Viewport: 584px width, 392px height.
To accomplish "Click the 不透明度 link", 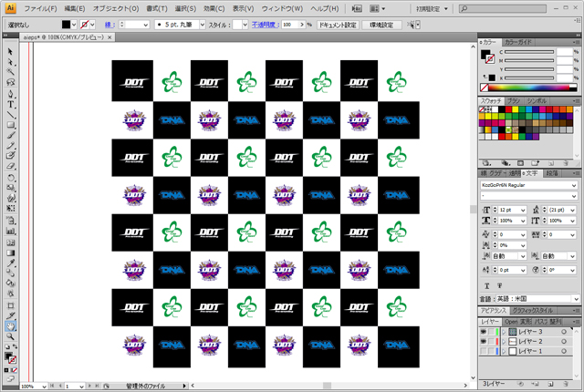I will click(x=266, y=25).
